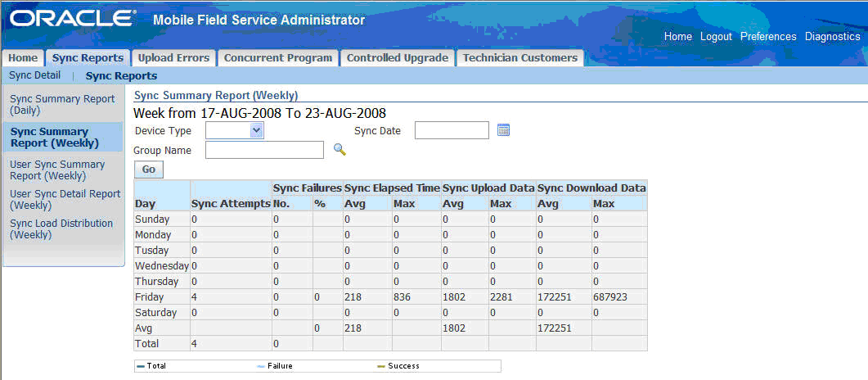
Task: Select Sync Summary Report (Weekly) in sidebar
Action: (55, 138)
